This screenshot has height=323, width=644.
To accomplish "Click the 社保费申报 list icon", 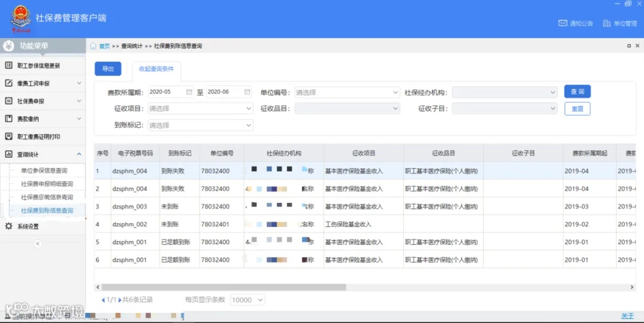I will (x=8, y=100).
